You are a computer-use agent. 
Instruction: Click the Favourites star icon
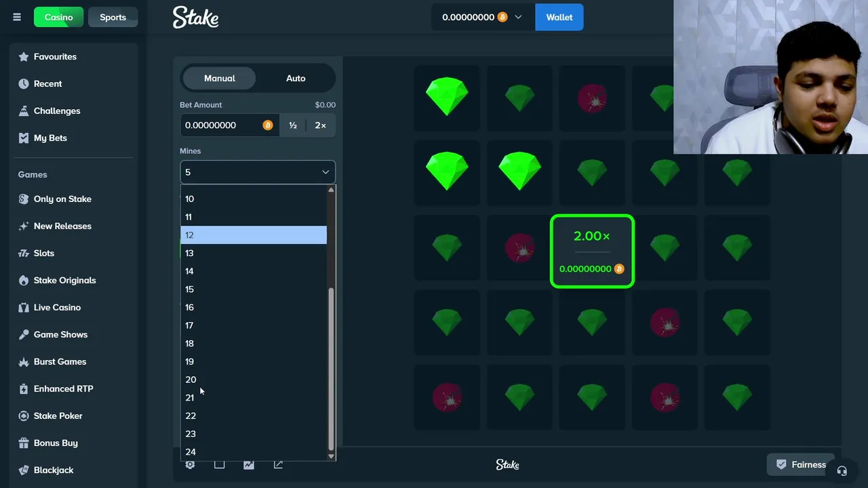[x=24, y=57]
